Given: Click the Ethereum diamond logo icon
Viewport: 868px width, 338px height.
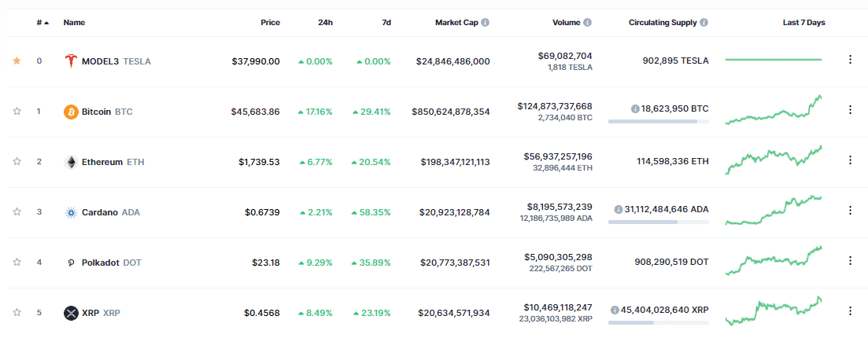Looking at the screenshot, I should point(71,162).
